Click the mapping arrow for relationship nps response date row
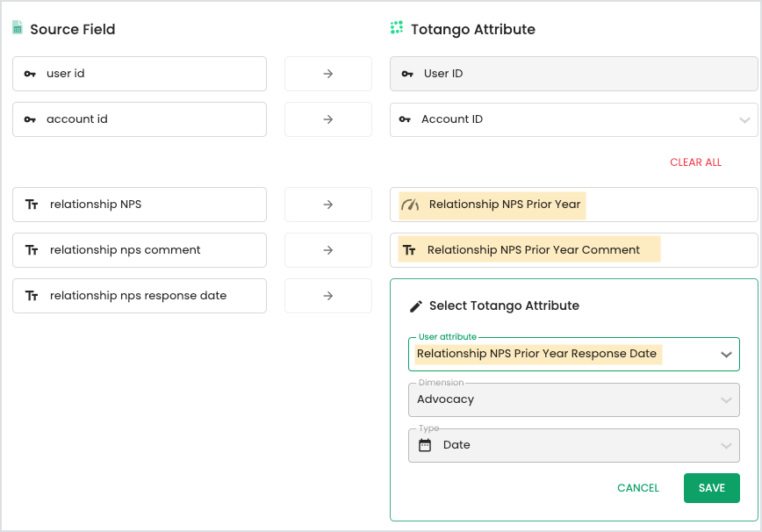This screenshot has height=532, width=762. click(x=328, y=296)
